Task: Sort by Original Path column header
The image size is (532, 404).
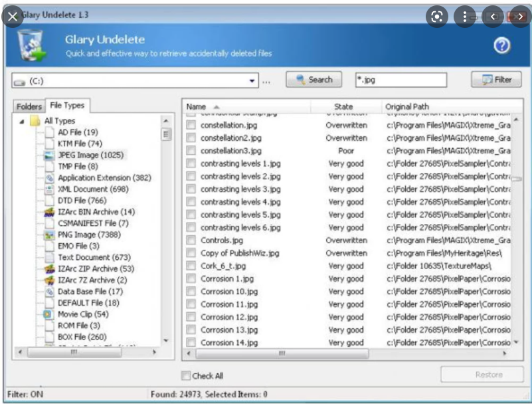Action: coord(451,106)
